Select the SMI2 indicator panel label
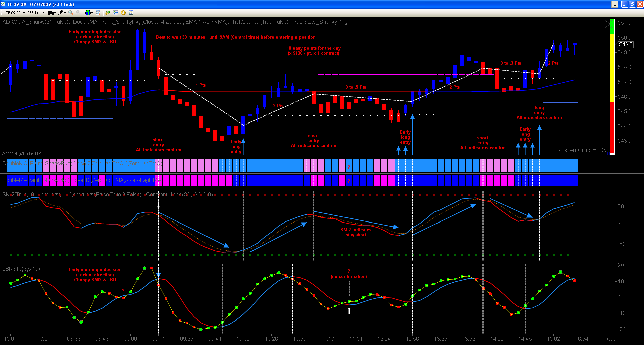This screenshot has height=345, width=644. (72, 195)
